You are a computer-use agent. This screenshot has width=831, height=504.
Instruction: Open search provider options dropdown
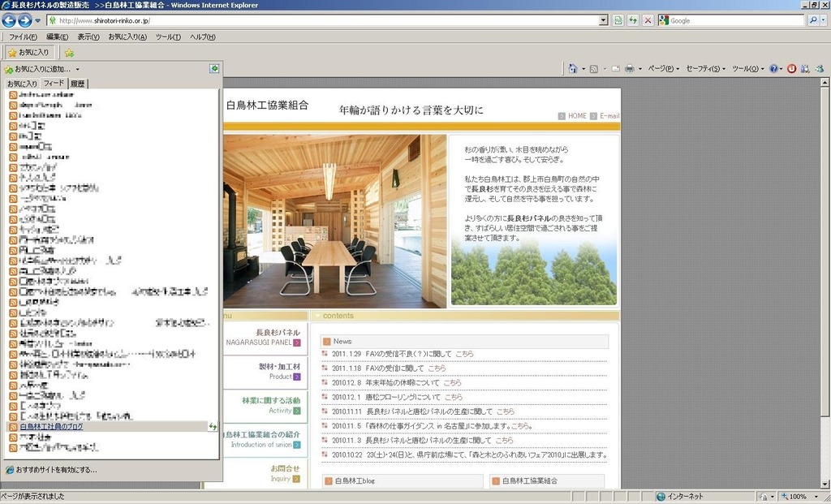click(824, 20)
